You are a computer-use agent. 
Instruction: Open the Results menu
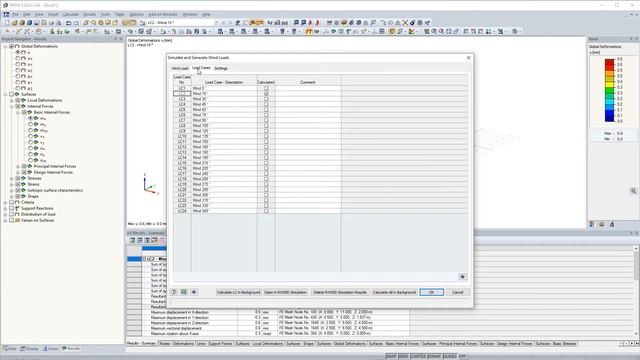click(89, 14)
